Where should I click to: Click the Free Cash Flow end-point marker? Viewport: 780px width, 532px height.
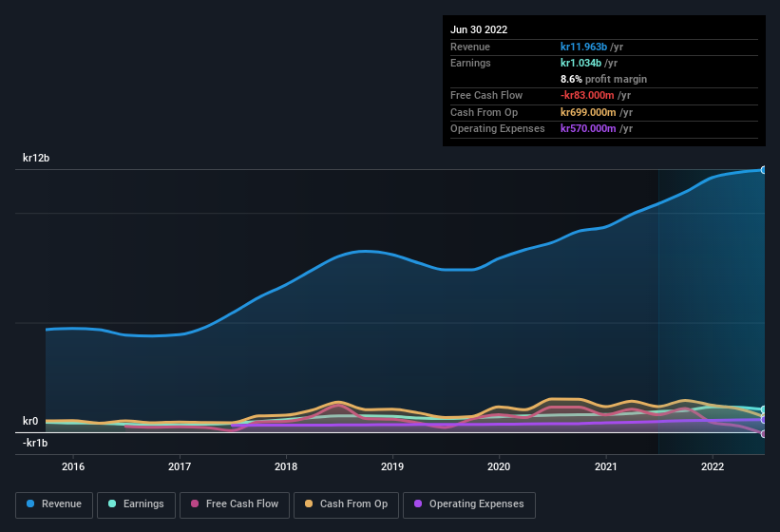click(x=763, y=434)
